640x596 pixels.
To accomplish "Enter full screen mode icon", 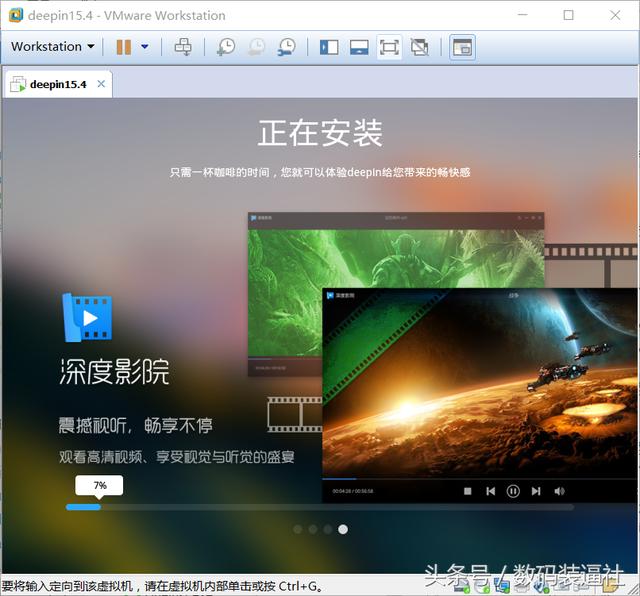I will click(x=389, y=47).
